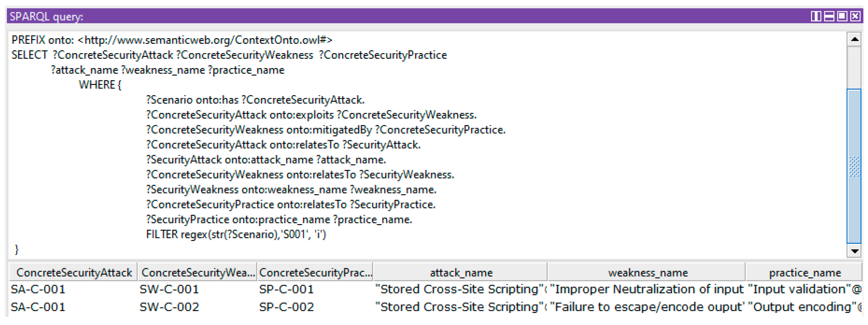Screen dimensions: 868x325
Task: Float the SPARQL query view
Action: click(842, 16)
